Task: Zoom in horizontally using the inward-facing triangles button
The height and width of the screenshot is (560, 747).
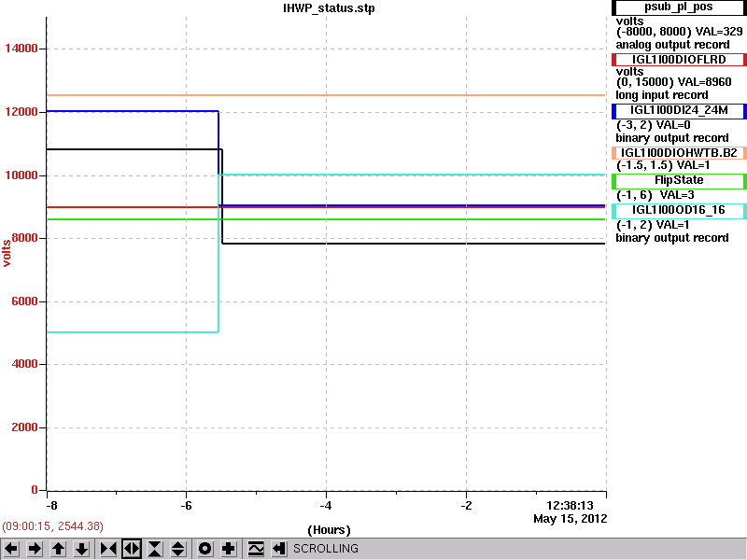Action: tap(108, 549)
